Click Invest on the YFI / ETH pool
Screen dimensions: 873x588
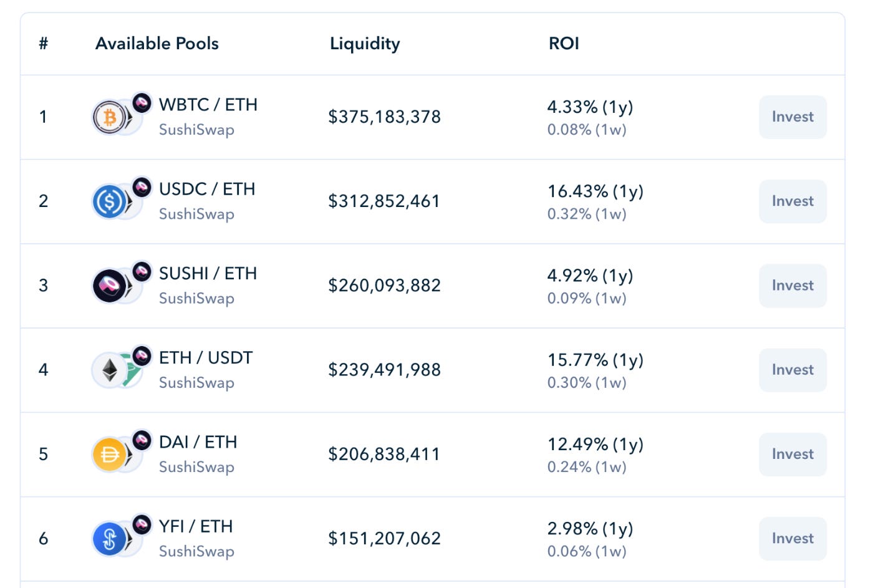[x=792, y=538]
